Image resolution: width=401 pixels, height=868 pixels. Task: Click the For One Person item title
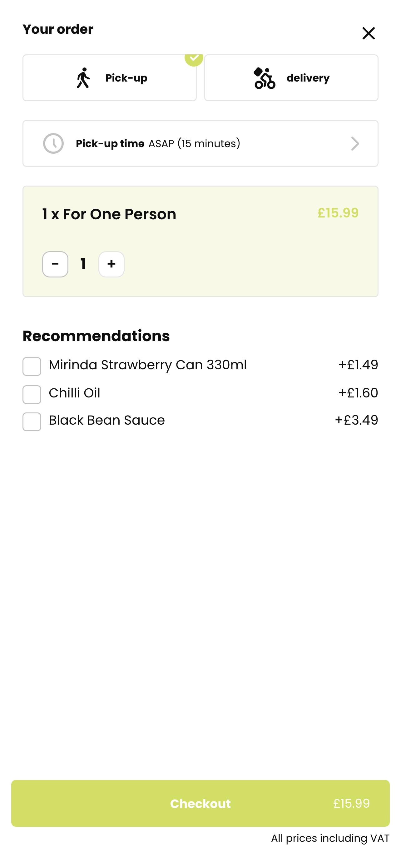(109, 214)
